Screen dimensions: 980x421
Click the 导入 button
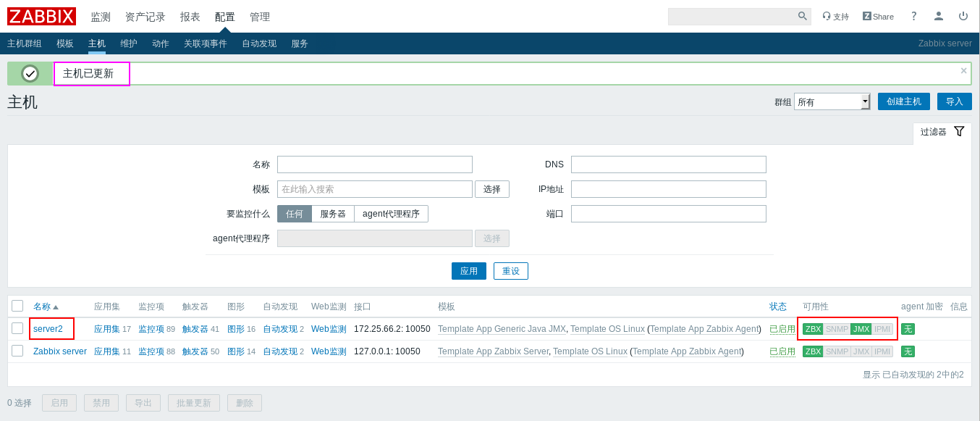(955, 101)
